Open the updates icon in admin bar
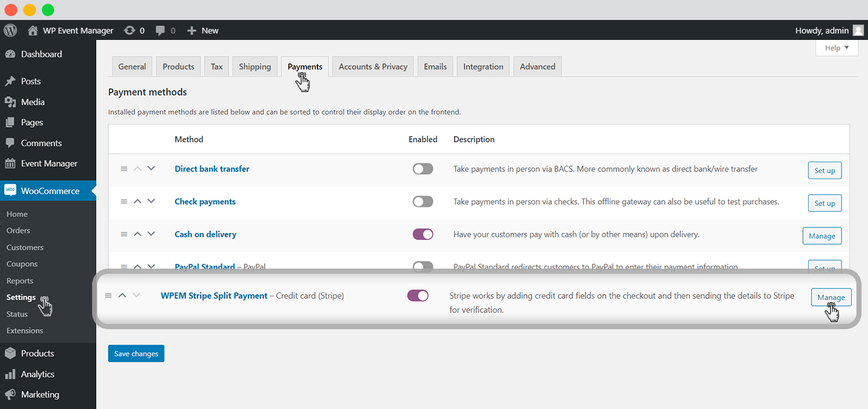Screen dimensions: 868x409 click(129, 30)
